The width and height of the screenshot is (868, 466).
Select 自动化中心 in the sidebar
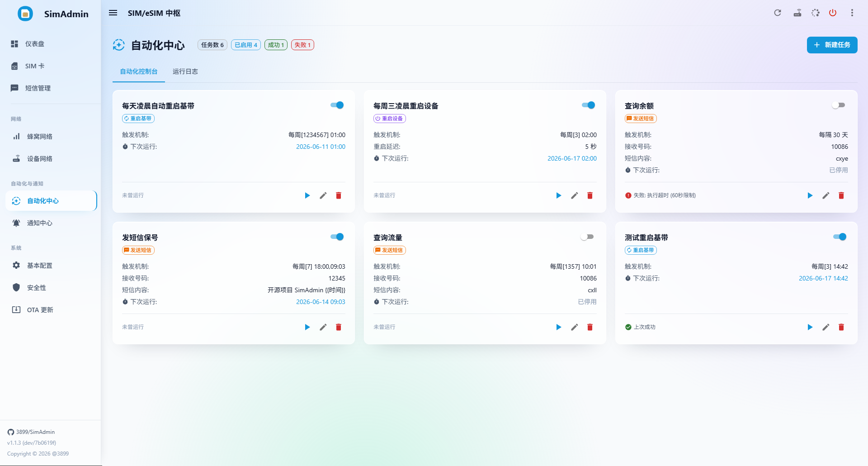click(51, 201)
